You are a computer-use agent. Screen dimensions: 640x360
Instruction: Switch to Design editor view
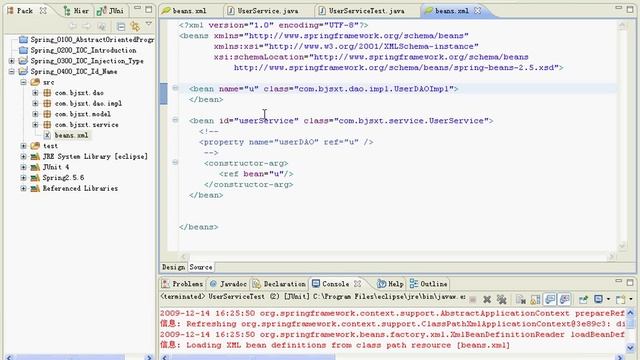pos(173,267)
